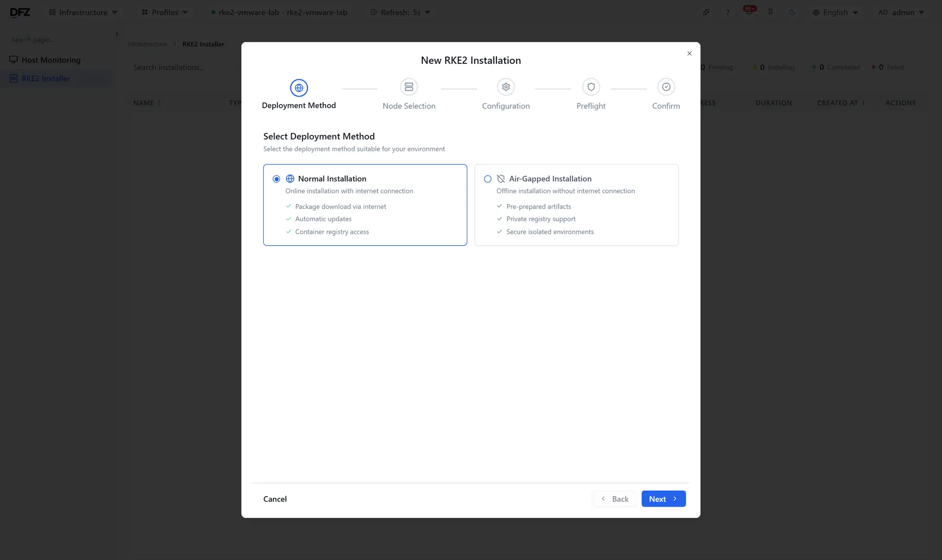
Task: Click the Preflight step label
Action: (591, 106)
